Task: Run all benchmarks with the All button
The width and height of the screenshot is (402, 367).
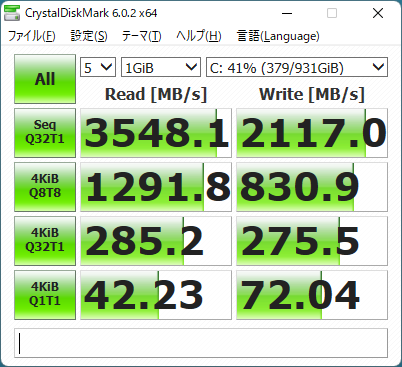Action: coord(45,79)
